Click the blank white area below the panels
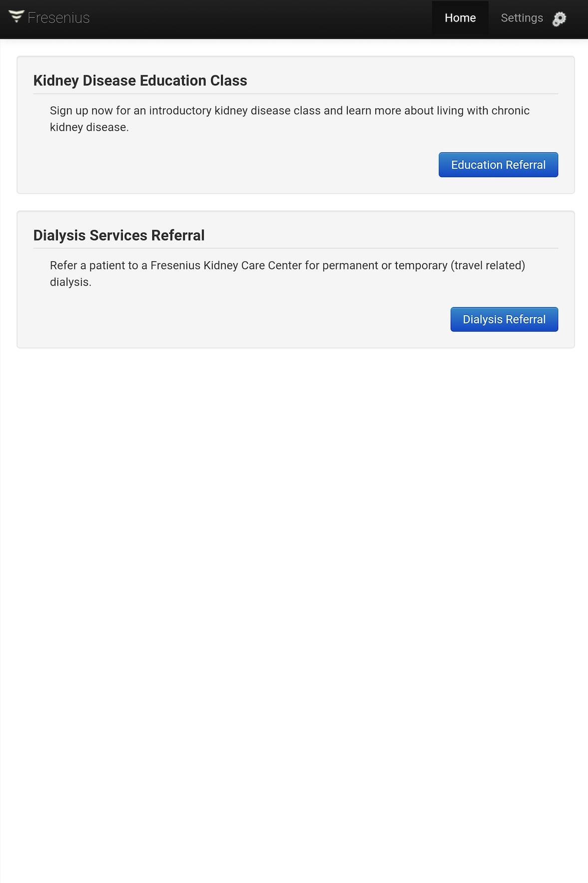Image resolution: width=588 pixels, height=883 pixels. pyautogui.click(x=294, y=599)
